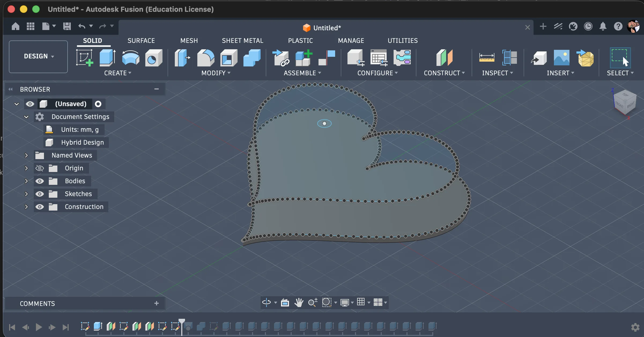644x337 pixels.
Task: Activate the Select window tool
Action: coord(620,58)
